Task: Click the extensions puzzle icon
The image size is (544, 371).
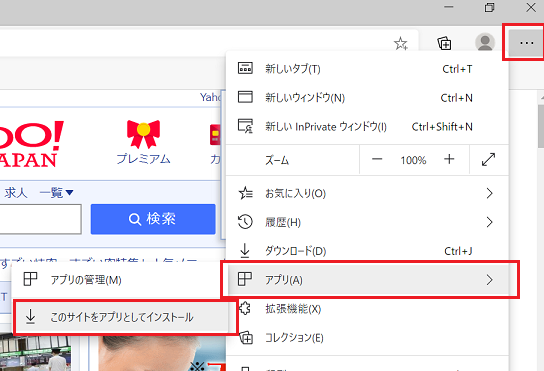Action: point(245,308)
